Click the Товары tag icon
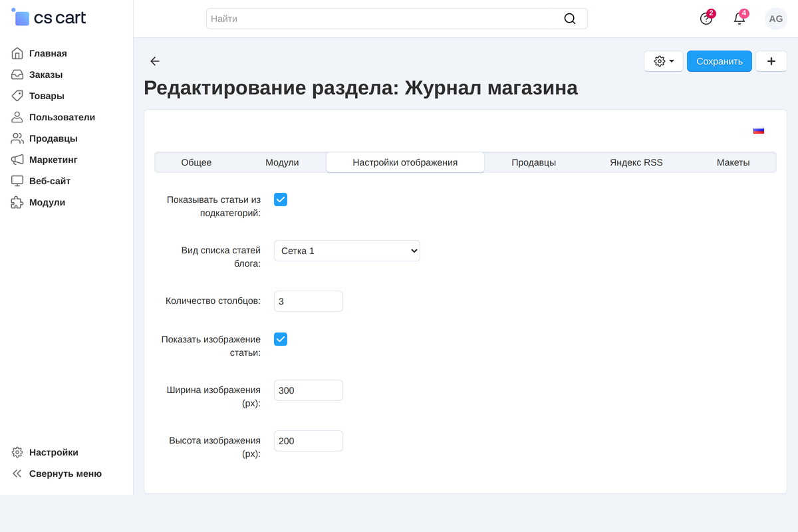This screenshot has height=532, width=798. pos(17,96)
